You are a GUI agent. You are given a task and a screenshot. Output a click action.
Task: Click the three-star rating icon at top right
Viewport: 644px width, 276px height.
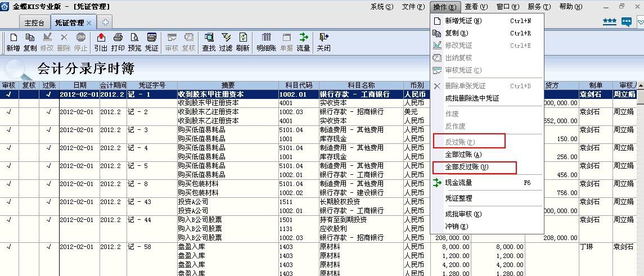pyautogui.click(x=609, y=21)
